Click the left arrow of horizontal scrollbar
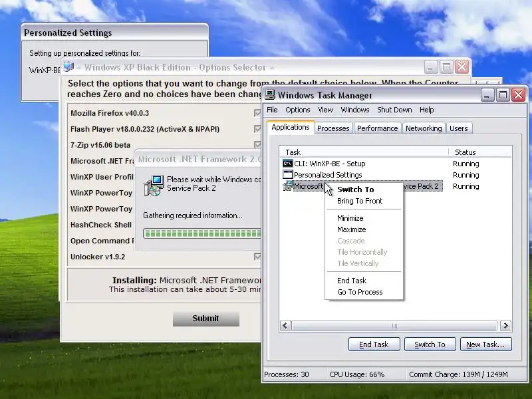The width and height of the screenshot is (532, 399). [285, 326]
